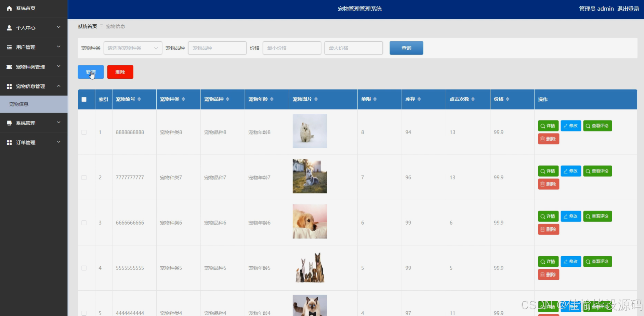The height and width of the screenshot is (316, 644).
Task: Expand 宠物种类管理 menu chevron
Action: (58, 66)
